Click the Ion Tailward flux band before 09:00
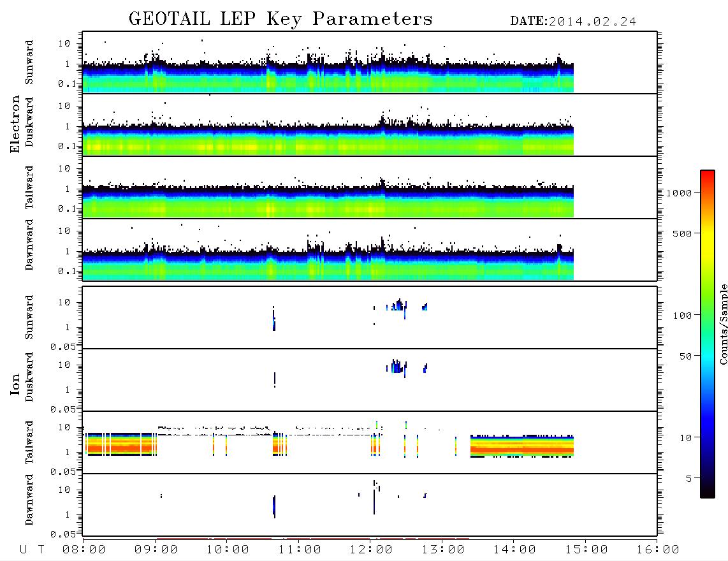 pos(120,444)
